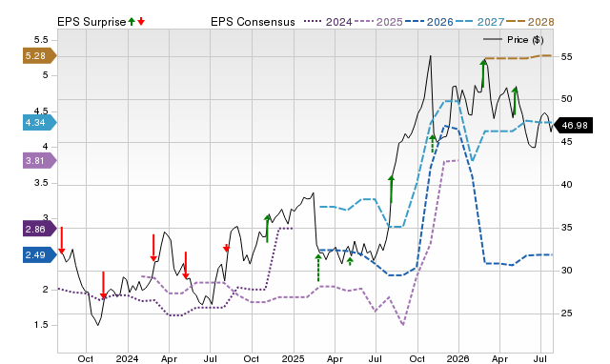This screenshot has width=610, height=364.
Task: Click the small red surprise arrow after Jul 2024
Action: [x=227, y=248]
